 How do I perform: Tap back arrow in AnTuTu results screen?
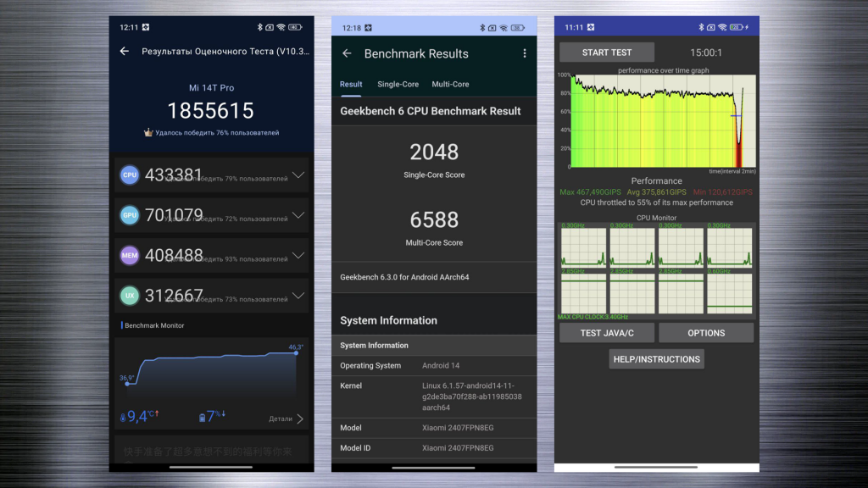tap(125, 52)
